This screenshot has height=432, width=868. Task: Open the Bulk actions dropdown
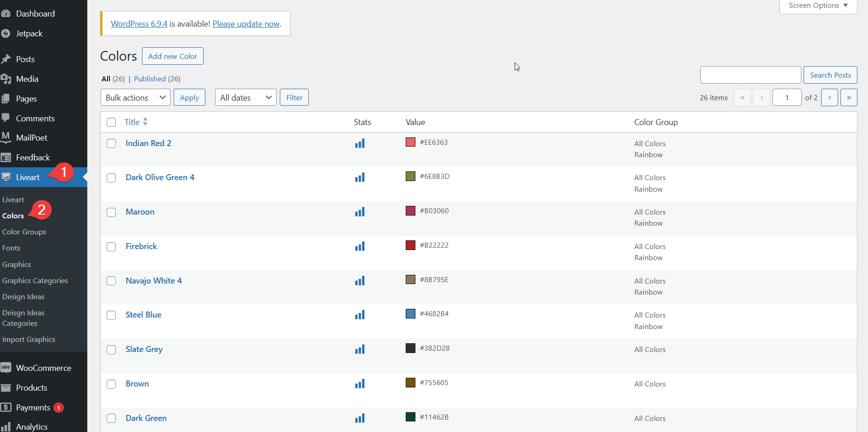(135, 97)
